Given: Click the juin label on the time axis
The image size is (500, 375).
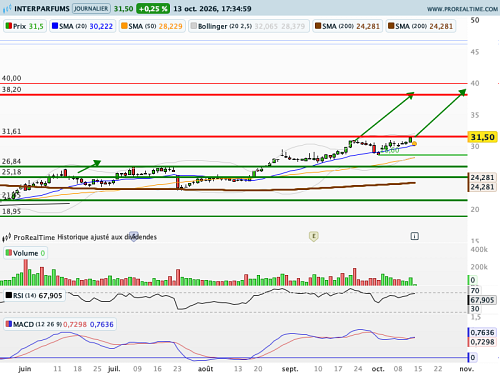Looking at the screenshot, I should tap(25, 369).
